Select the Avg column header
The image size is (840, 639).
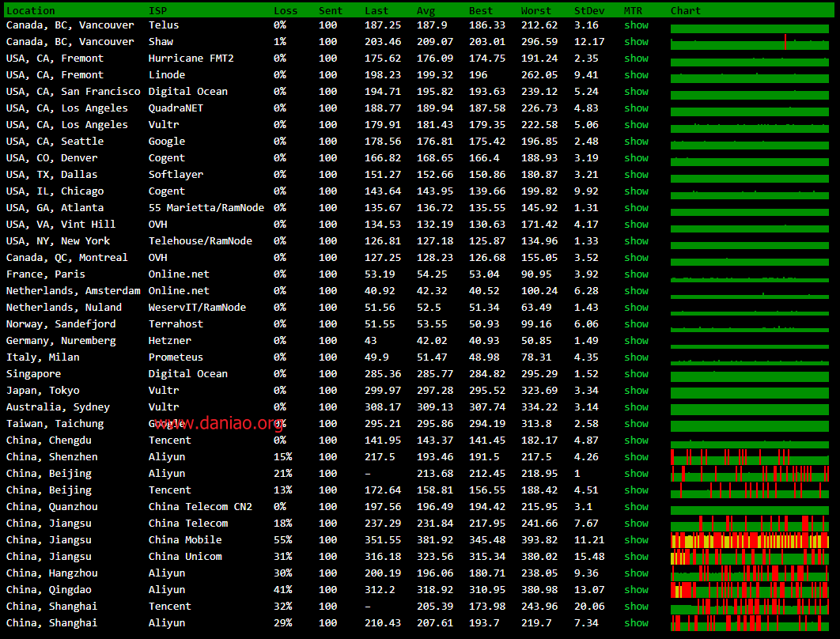[426, 11]
